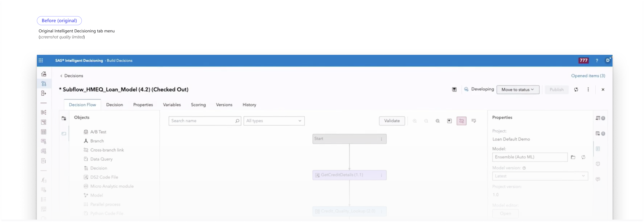Open the function fx icon in sidebar
This screenshot has height=222, width=644.
click(x=44, y=180)
